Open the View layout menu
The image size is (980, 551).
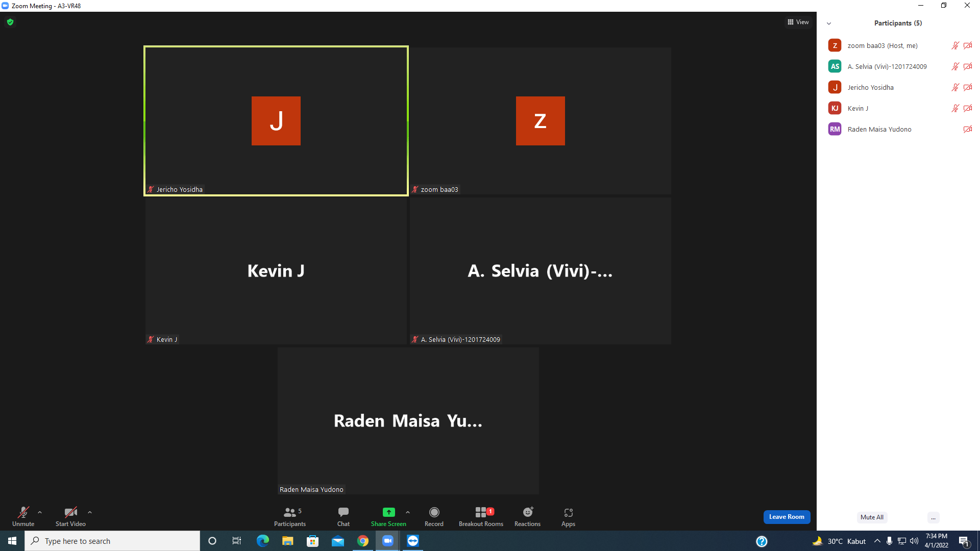(x=798, y=22)
